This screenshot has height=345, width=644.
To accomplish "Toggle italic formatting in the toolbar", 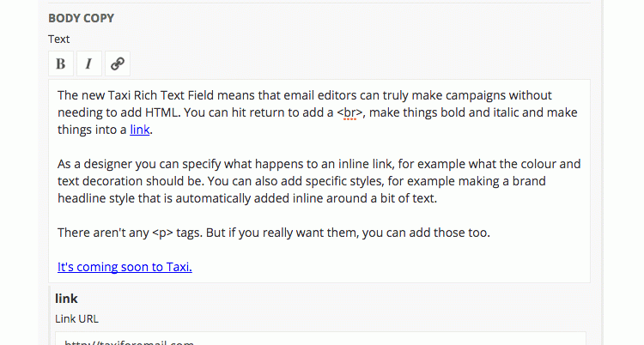I will point(88,64).
